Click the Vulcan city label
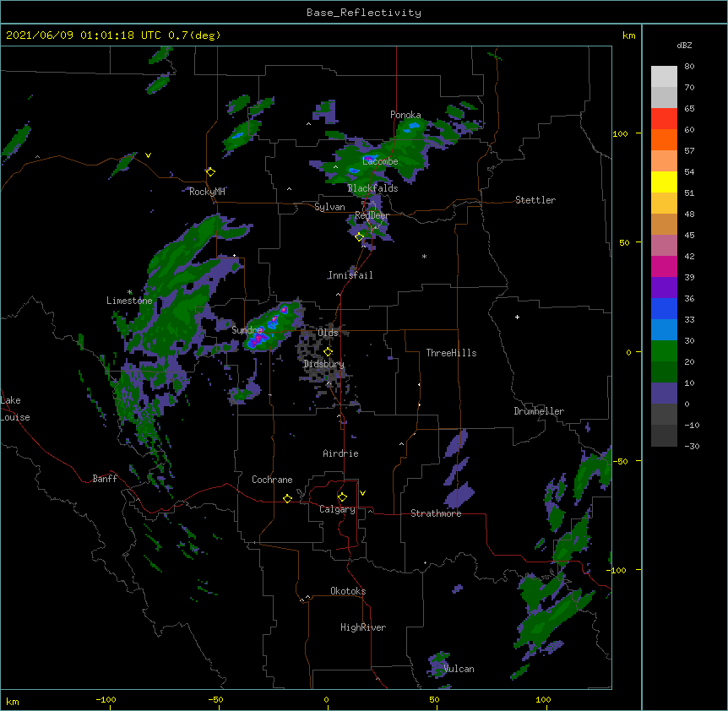The height and width of the screenshot is (711, 728). 459,669
